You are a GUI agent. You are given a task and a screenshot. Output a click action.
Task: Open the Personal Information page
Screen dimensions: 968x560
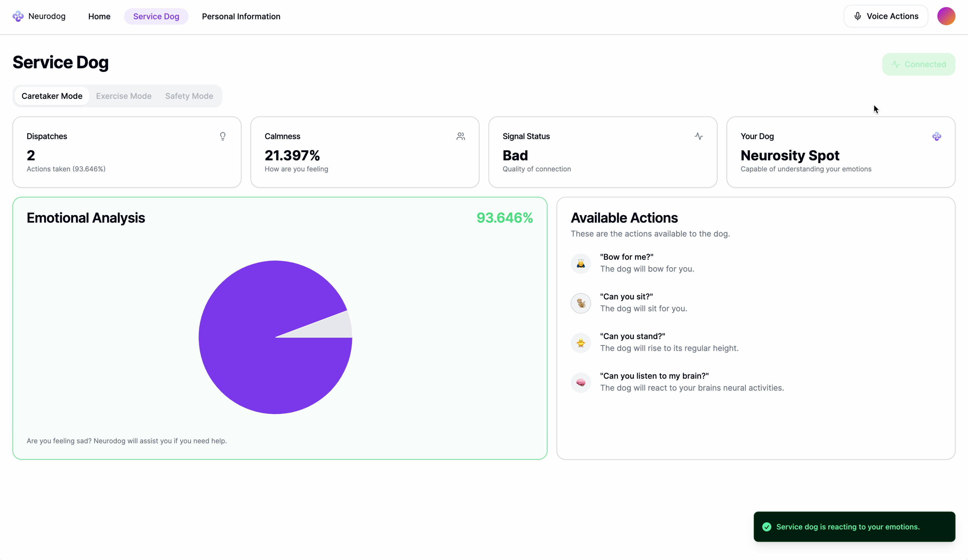coord(241,17)
